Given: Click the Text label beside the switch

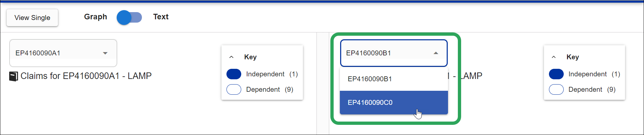Looking at the screenshot, I should (161, 17).
